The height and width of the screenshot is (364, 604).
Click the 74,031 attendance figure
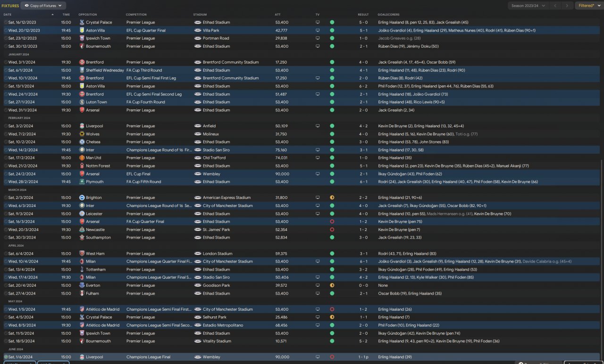[x=281, y=158]
